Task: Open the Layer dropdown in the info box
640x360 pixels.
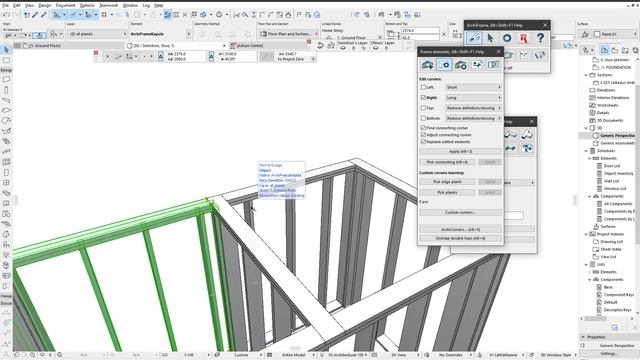Action: click(x=97, y=34)
